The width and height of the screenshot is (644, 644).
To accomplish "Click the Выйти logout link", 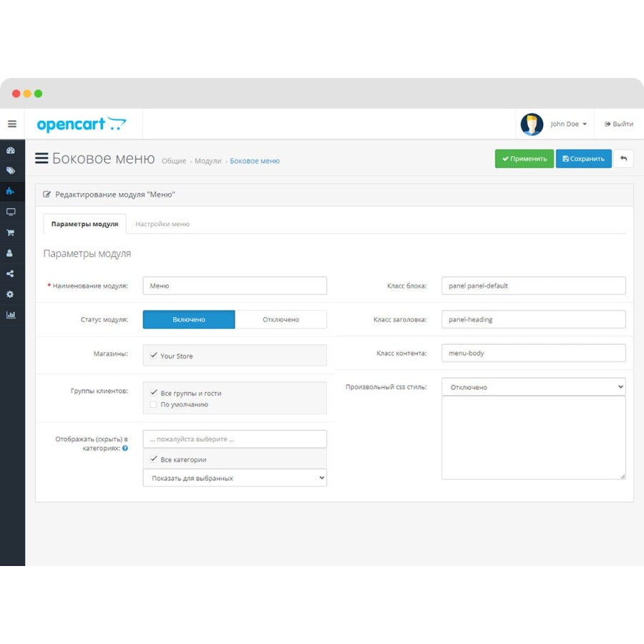I will pos(618,124).
